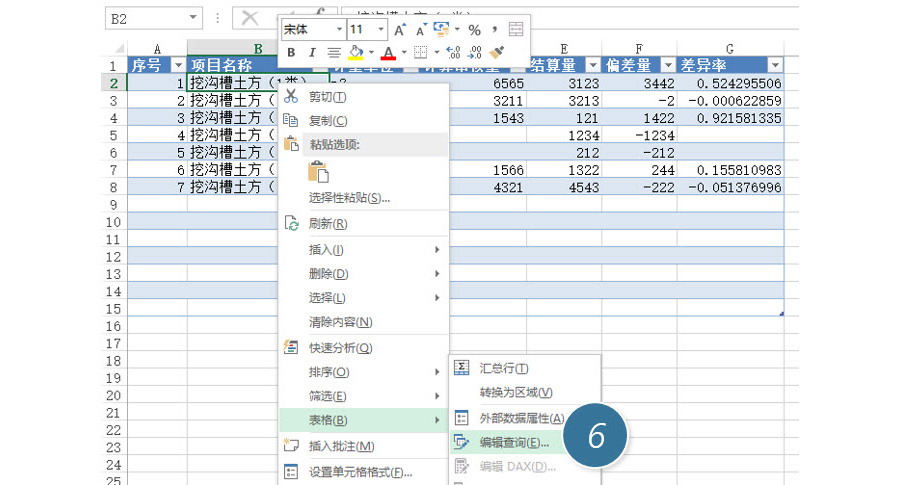This screenshot has height=485, width=900.
Task: Click the Select All corner triangle
Action: click(119, 49)
